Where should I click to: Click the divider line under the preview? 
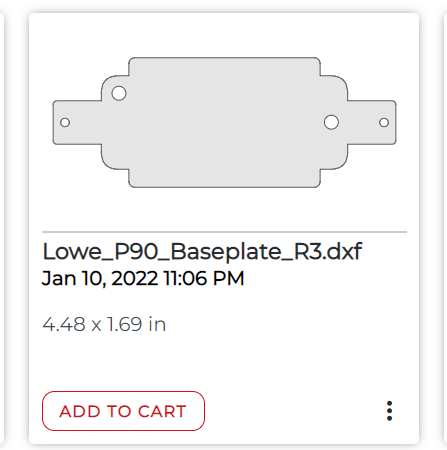(224, 231)
